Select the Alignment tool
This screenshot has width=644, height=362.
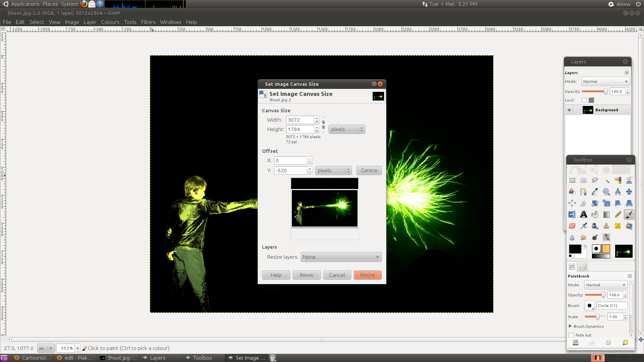572,203
